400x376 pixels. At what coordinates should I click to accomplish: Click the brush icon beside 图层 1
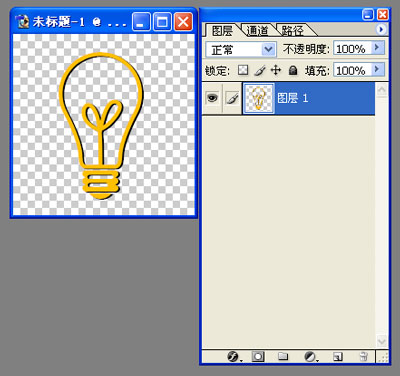pyautogui.click(x=232, y=98)
